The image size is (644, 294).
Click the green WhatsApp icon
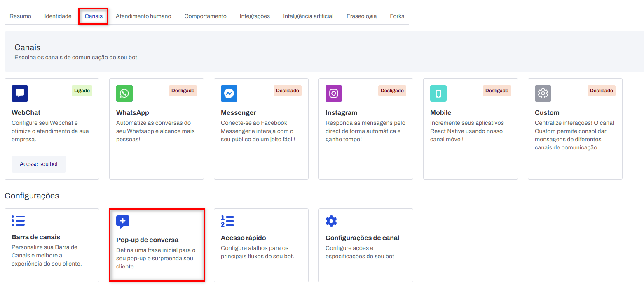pos(124,93)
